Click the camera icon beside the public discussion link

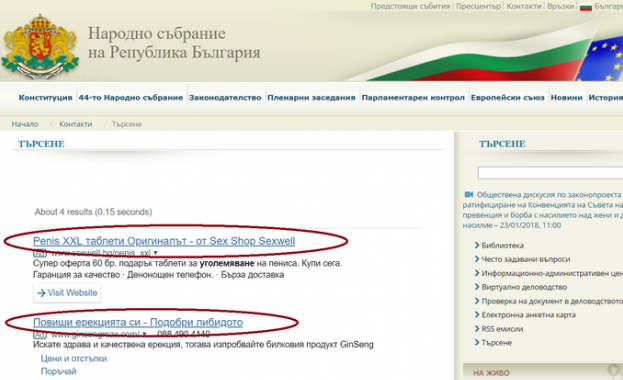[x=469, y=194]
